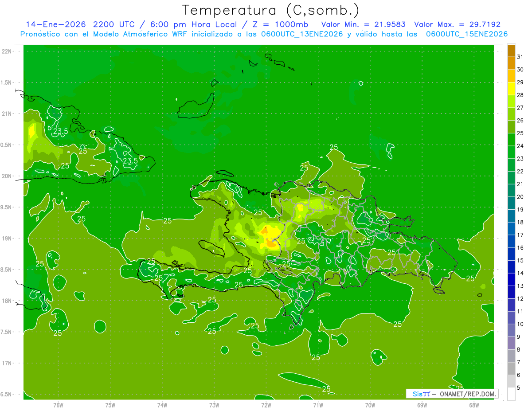
Task: Click the 68W longitude axis label
Action: point(474,405)
